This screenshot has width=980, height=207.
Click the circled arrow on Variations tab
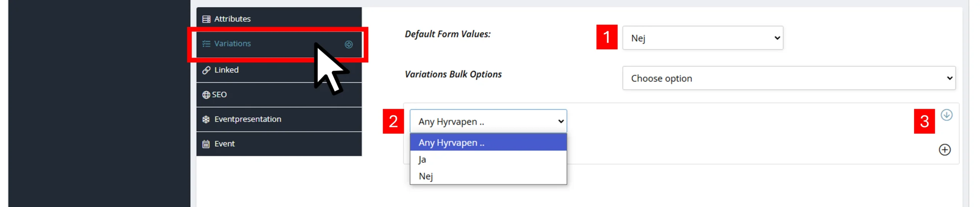coord(348,45)
